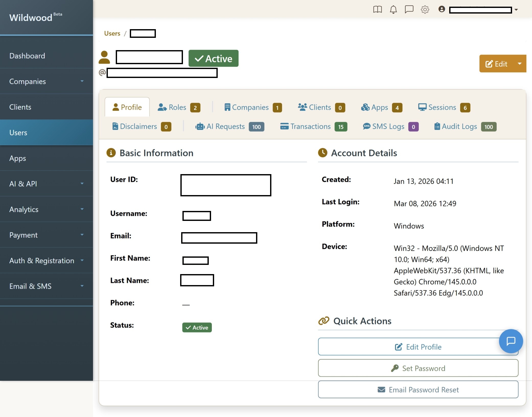Click the Audit Logs clipboard icon
This screenshot has height=417, width=532.
click(x=437, y=126)
